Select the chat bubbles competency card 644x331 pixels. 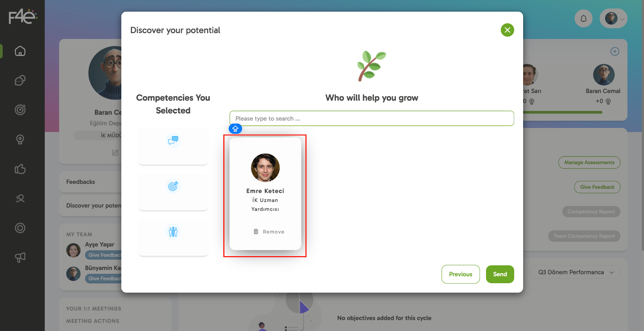(x=173, y=146)
